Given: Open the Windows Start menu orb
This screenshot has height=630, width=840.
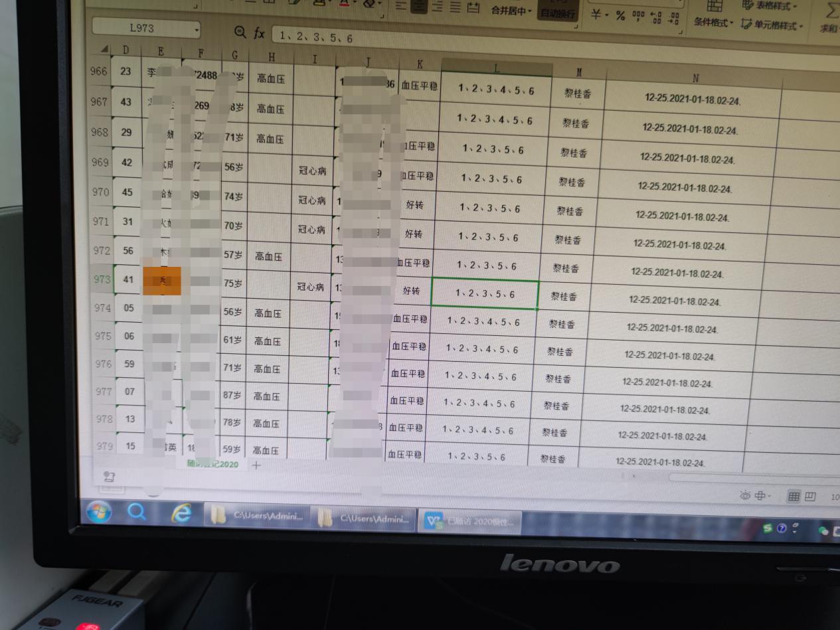Looking at the screenshot, I should pyautogui.click(x=98, y=512).
